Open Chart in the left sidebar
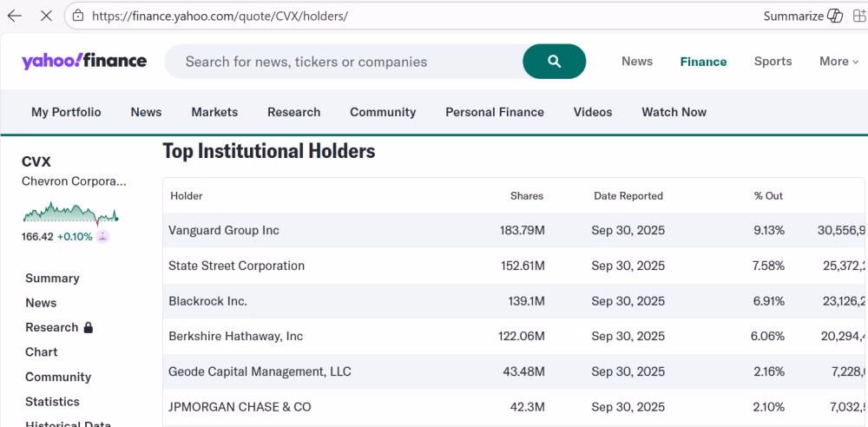This screenshot has width=868, height=427. tap(42, 352)
